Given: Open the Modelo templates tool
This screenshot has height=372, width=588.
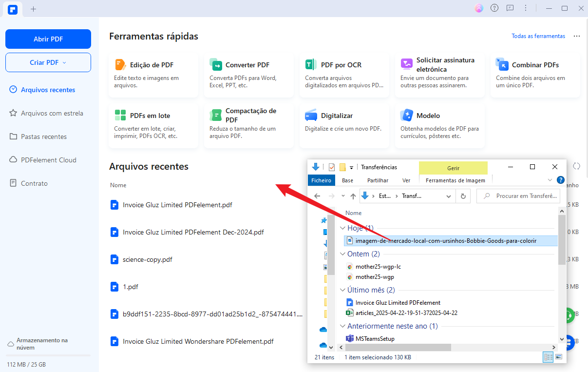Looking at the screenshot, I should [x=440, y=125].
